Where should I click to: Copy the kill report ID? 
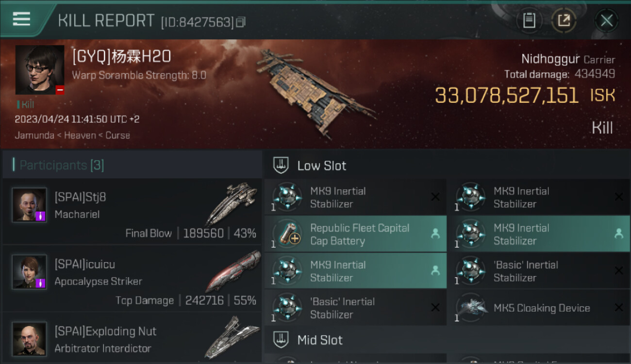(x=241, y=22)
